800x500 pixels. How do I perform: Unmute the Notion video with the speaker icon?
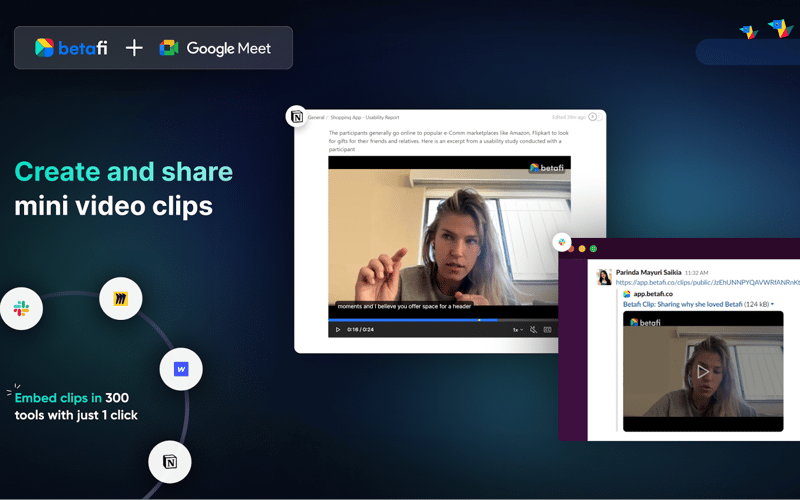(x=533, y=330)
